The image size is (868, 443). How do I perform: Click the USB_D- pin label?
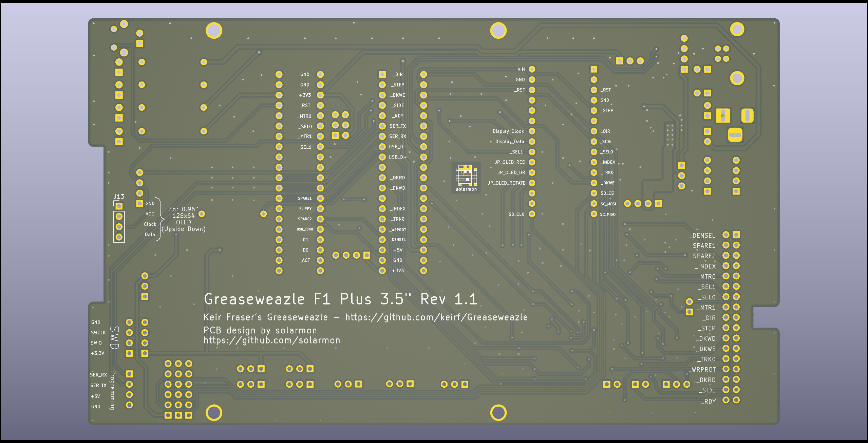coord(397,147)
